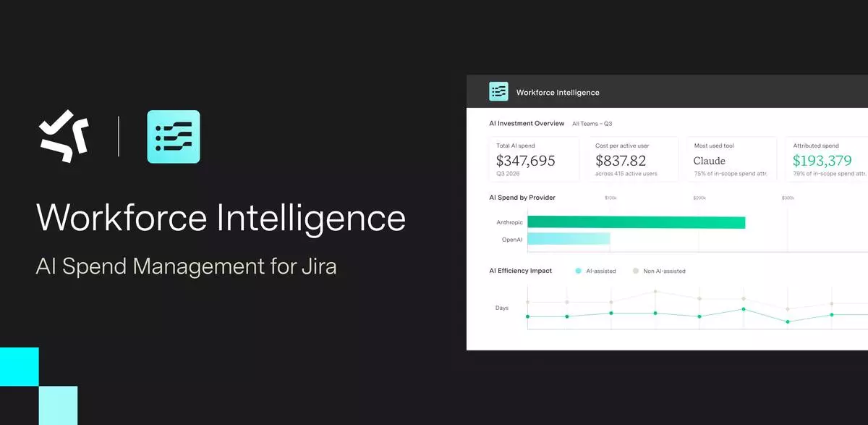Click the green $193,379 value
The width and height of the screenshot is (868, 425).
[822, 161]
